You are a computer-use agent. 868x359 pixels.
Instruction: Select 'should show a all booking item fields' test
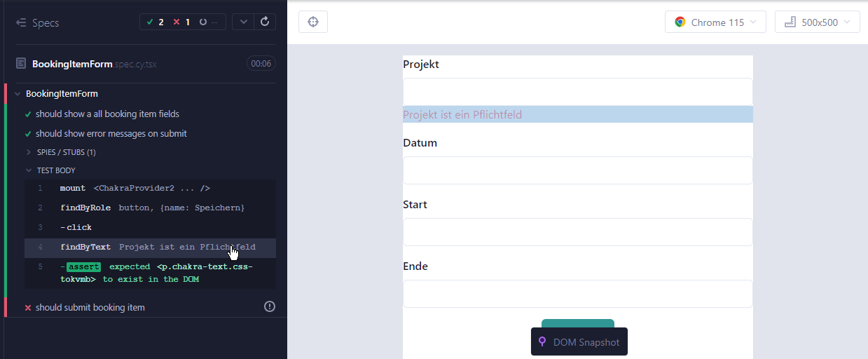(107, 114)
